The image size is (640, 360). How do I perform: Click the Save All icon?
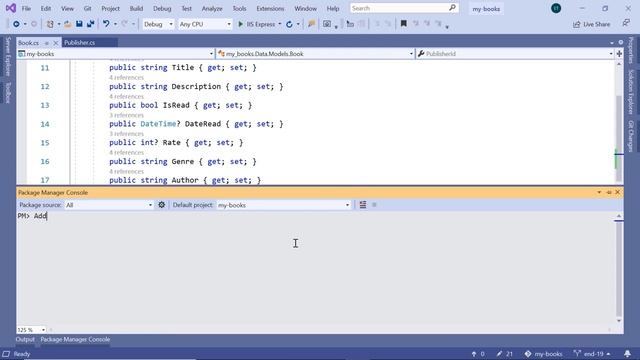coord(91,24)
